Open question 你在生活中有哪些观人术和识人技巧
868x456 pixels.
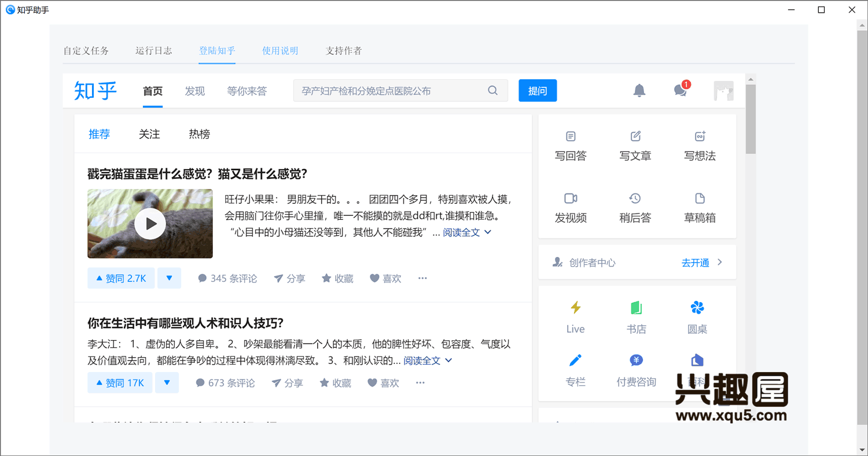tap(185, 323)
